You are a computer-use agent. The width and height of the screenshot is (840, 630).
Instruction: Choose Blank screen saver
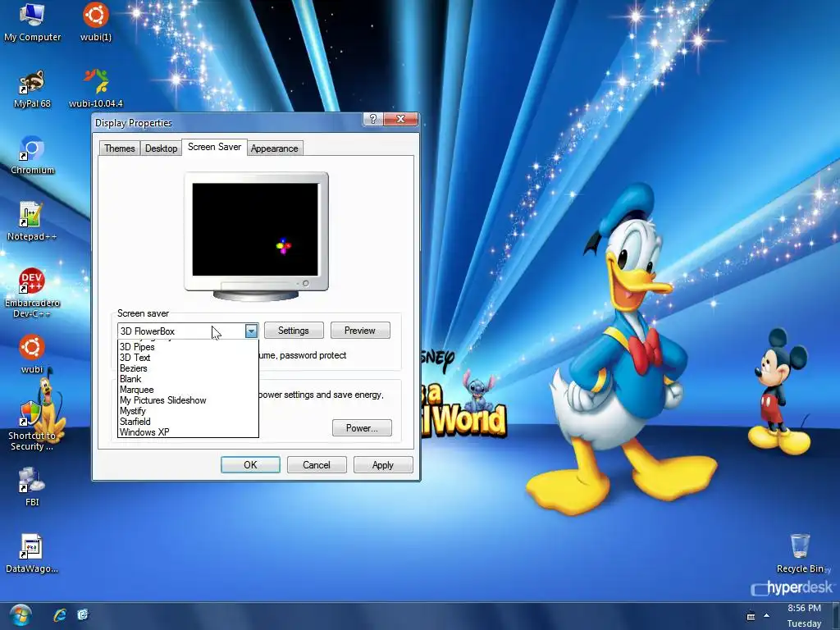click(x=188, y=379)
